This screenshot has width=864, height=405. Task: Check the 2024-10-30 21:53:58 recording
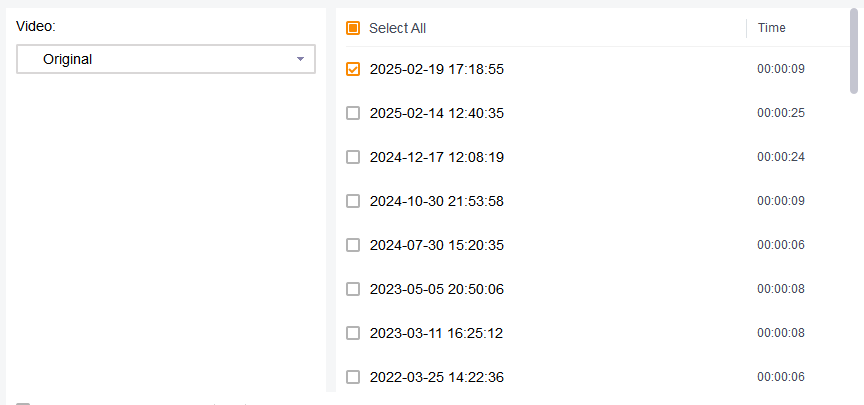(x=353, y=201)
